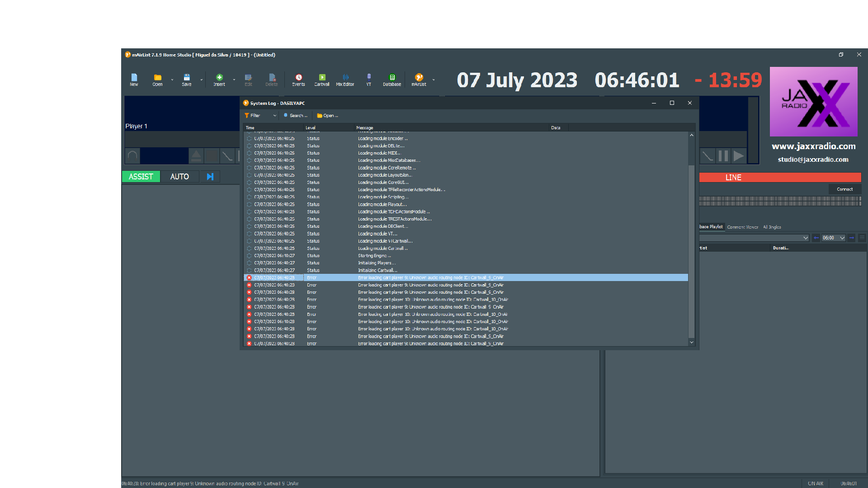Sort log by Time column header
This screenshot has width=868, height=488.
click(x=273, y=127)
